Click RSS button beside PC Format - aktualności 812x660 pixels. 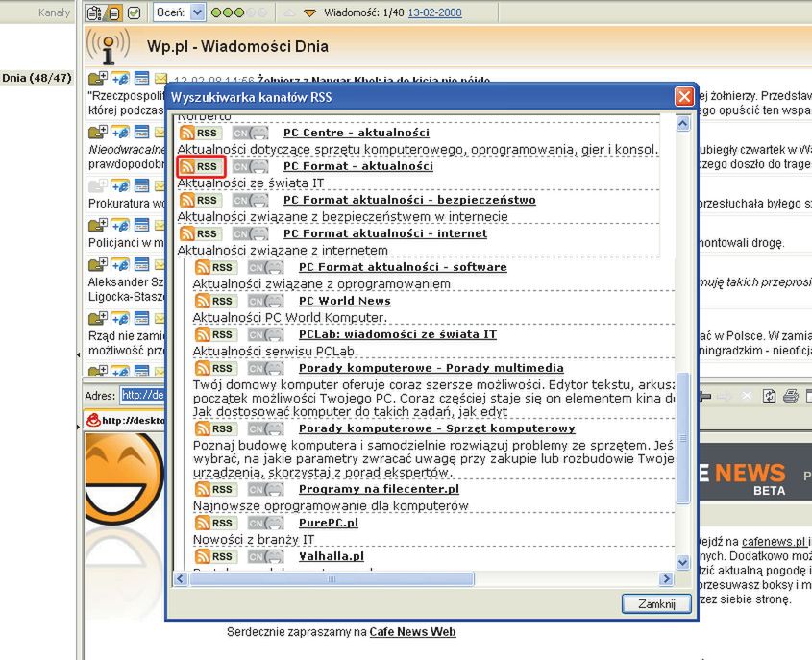(x=201, y=167)
